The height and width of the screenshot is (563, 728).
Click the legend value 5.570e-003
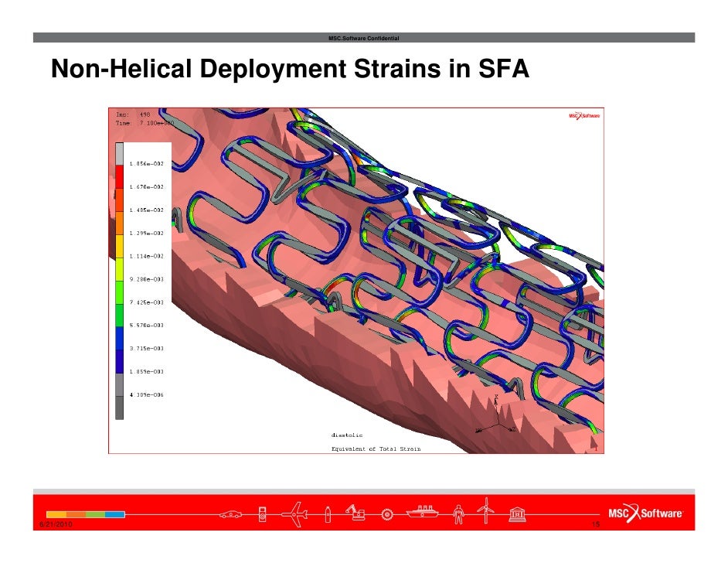point(147,325)
